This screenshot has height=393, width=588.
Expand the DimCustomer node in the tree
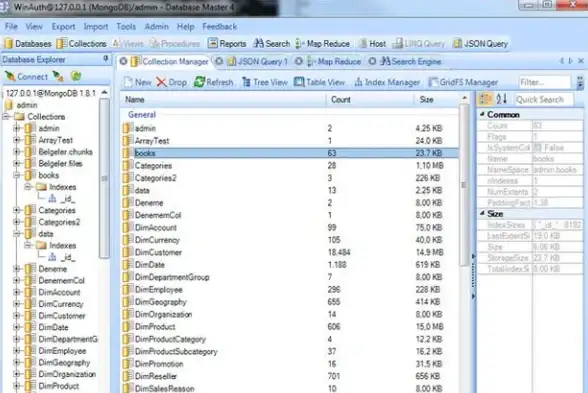[16, 316]
